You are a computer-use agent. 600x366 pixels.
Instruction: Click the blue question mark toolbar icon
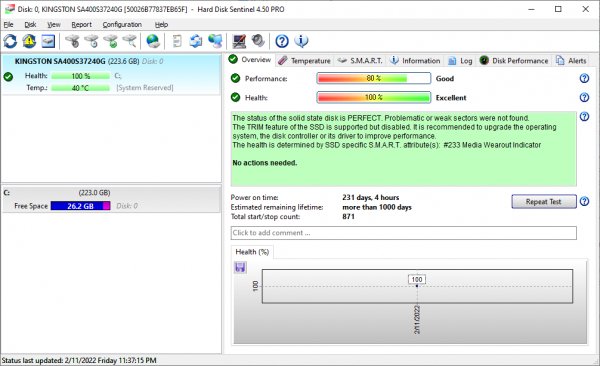point(282,41)
